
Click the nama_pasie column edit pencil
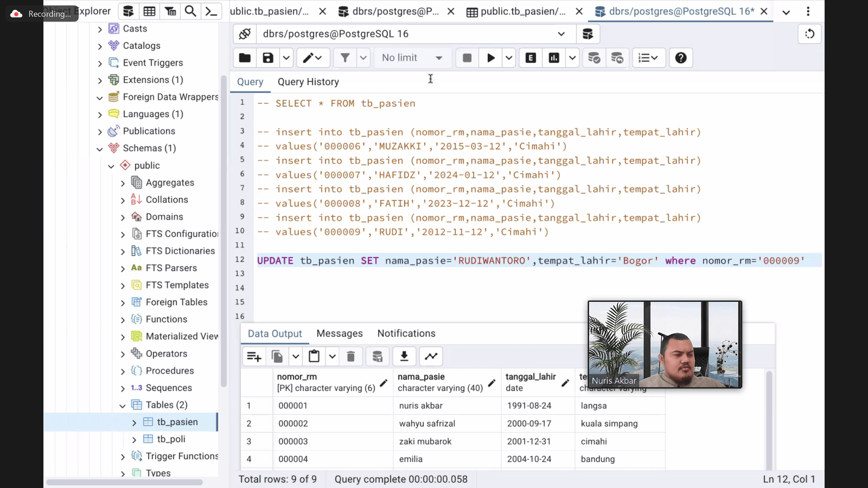point(492,383)
